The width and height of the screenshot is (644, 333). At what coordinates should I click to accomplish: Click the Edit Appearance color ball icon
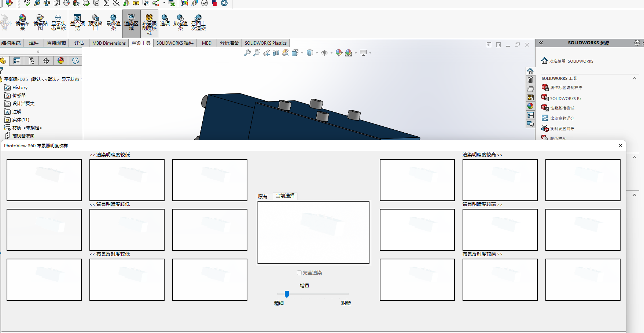(x=339, y=53)
